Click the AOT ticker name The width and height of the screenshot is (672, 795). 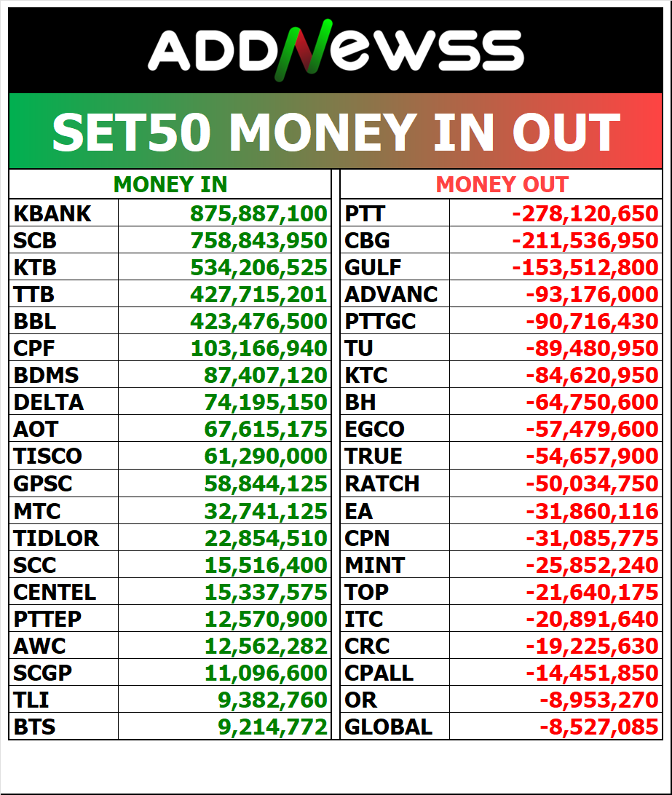36,430
